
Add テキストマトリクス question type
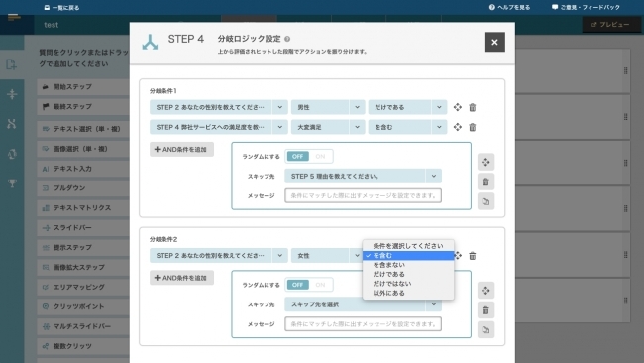83,208
